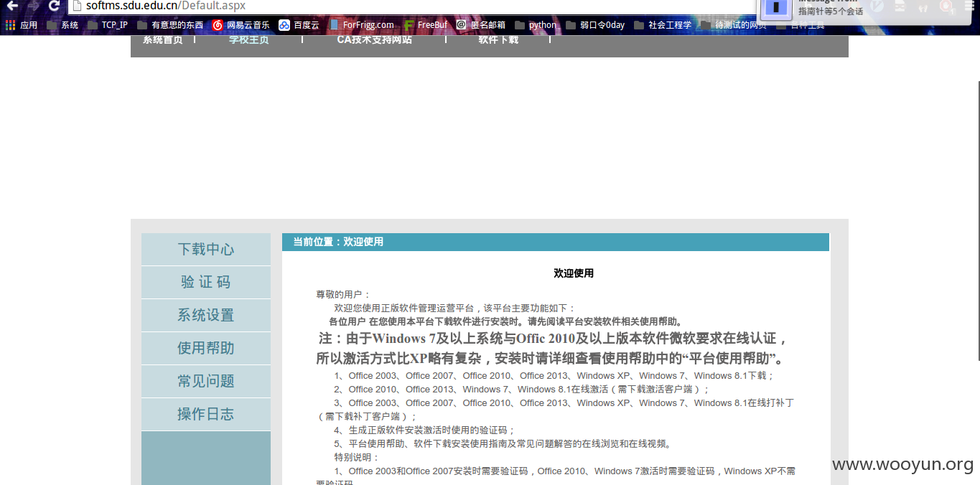Viewport: 980px width, 485px height.
Task: Open the 系统 bookmark folder
Action: [63, 25]
